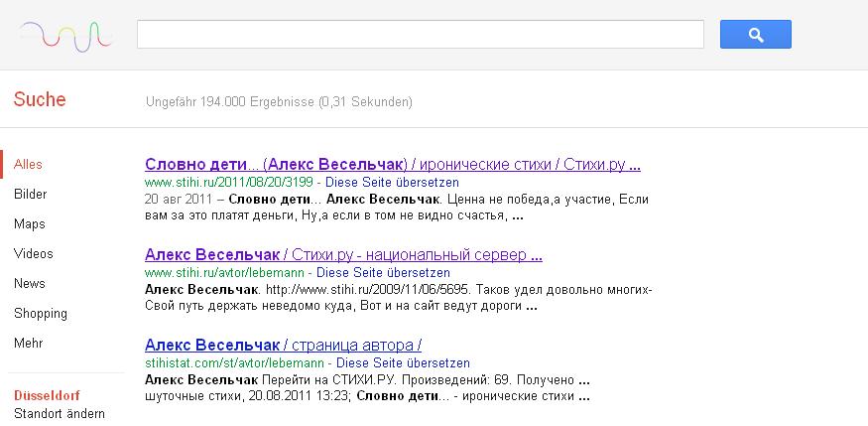The height and width of the screenshot is (426, 868).
Task: Click the red Suche heading
Action: coord(40,99)
